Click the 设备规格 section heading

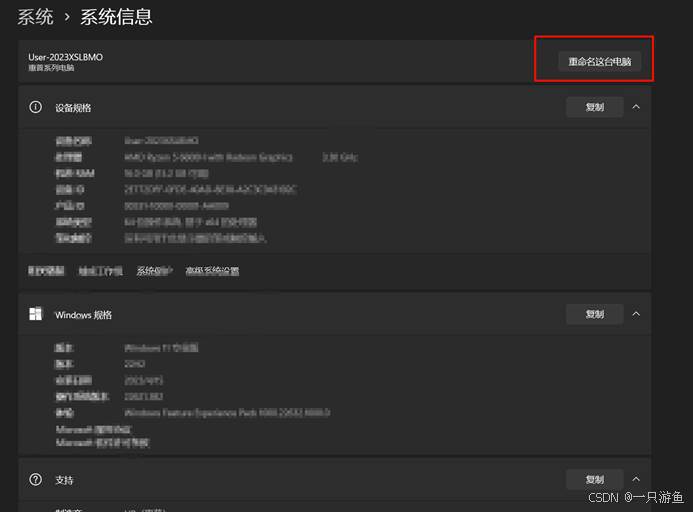[73, 108]
